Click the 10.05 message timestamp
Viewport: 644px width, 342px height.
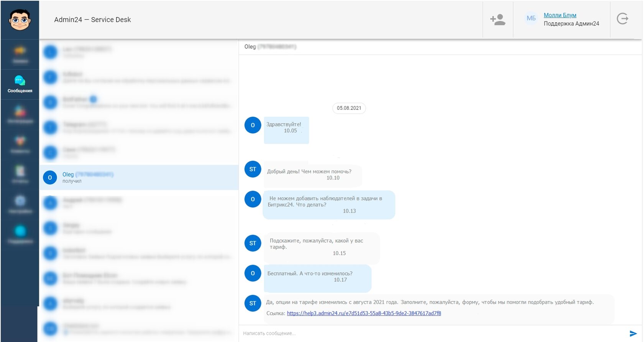coord(290,131)
